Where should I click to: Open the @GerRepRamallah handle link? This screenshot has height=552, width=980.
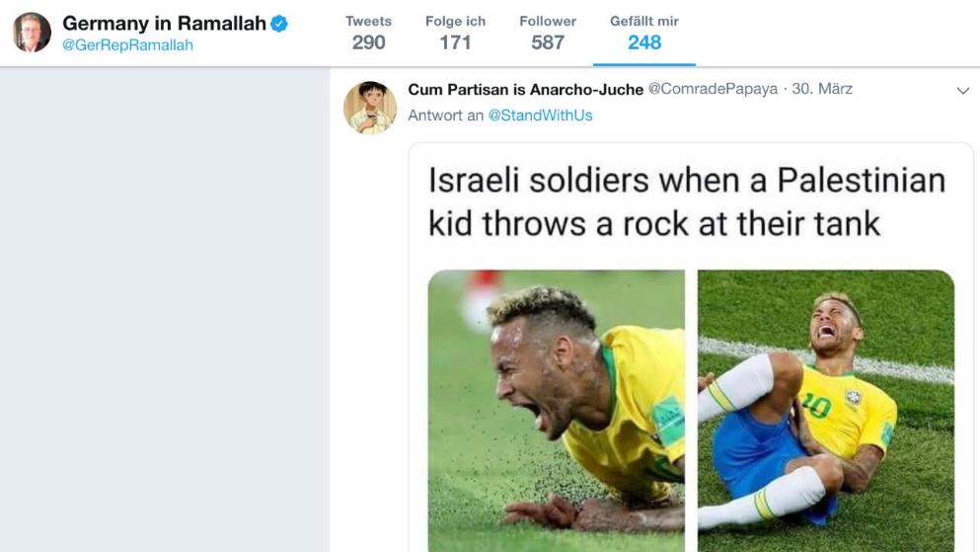point(128,45)
